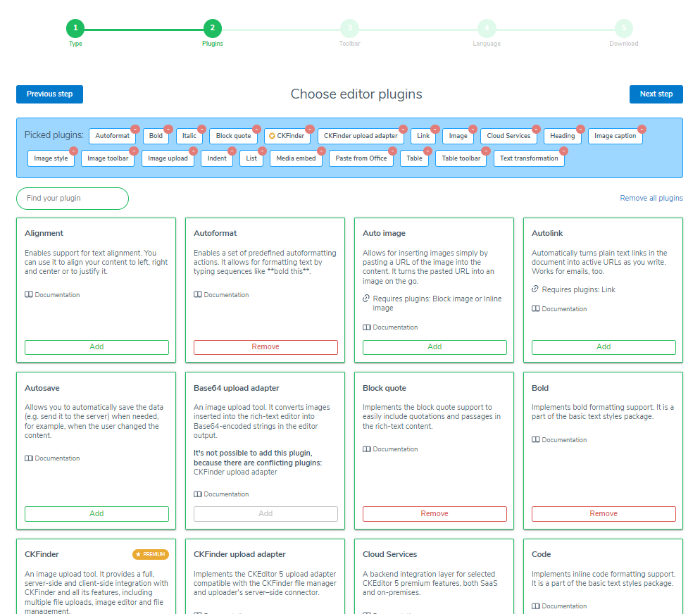The width and height of the screenshot is (700, 614).
Task: Remove the CKFinder chip using minus icon
Action: pos(310,129)
